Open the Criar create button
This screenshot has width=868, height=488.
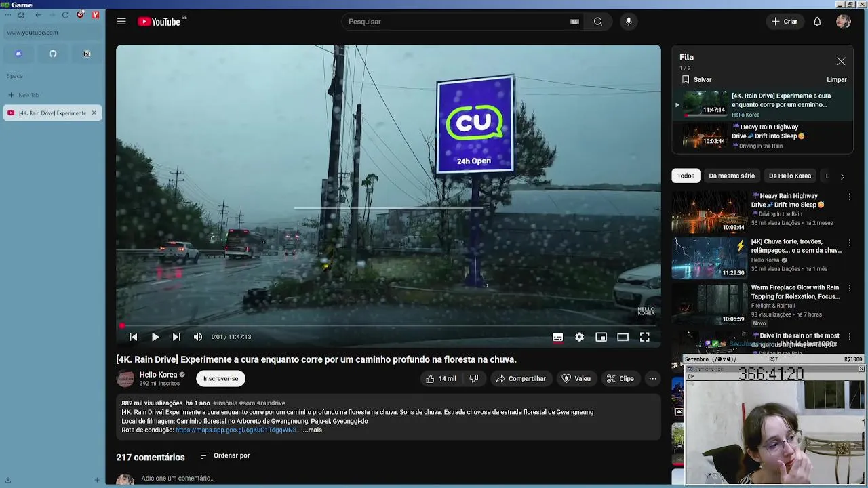[785, 22]
